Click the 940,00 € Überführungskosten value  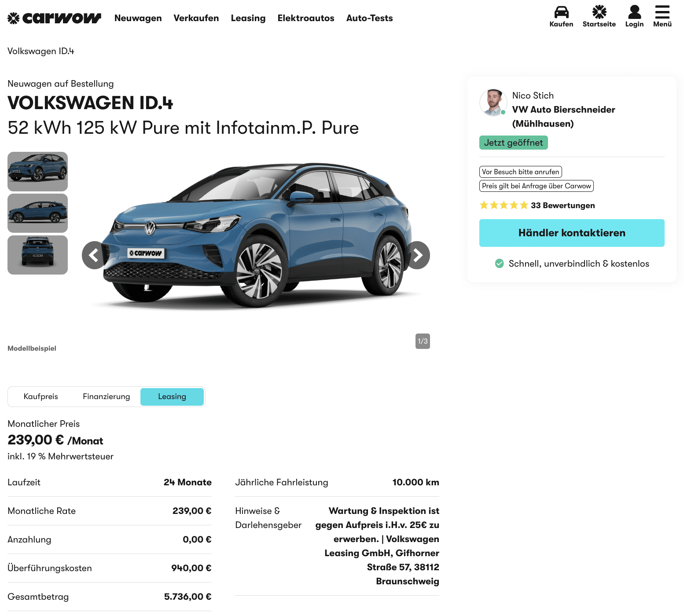coord(191,568)
